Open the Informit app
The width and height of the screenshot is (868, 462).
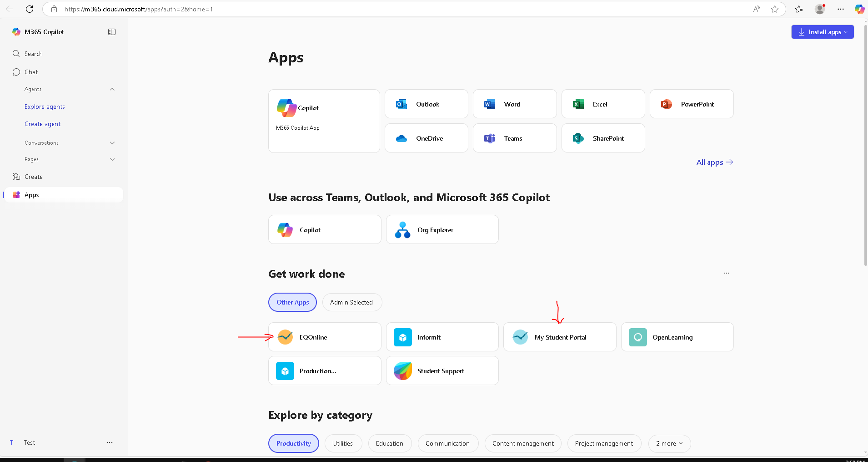point(442,337)
